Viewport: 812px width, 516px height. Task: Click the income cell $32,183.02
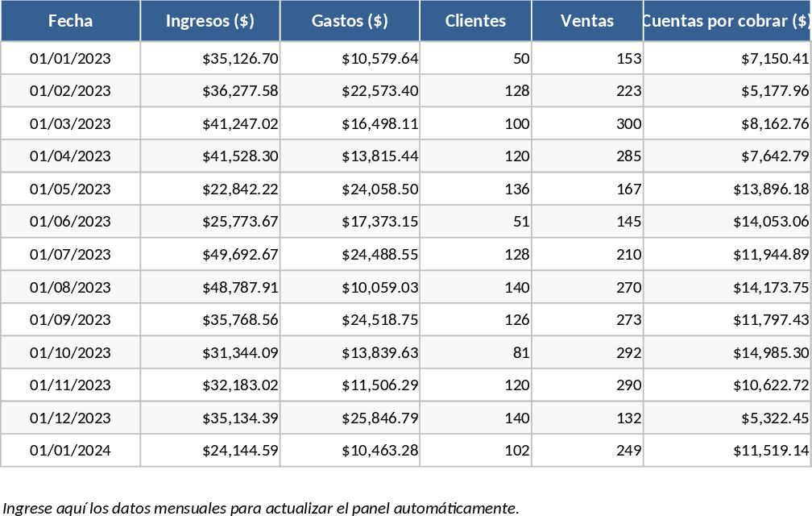click(x=240, y=385)
